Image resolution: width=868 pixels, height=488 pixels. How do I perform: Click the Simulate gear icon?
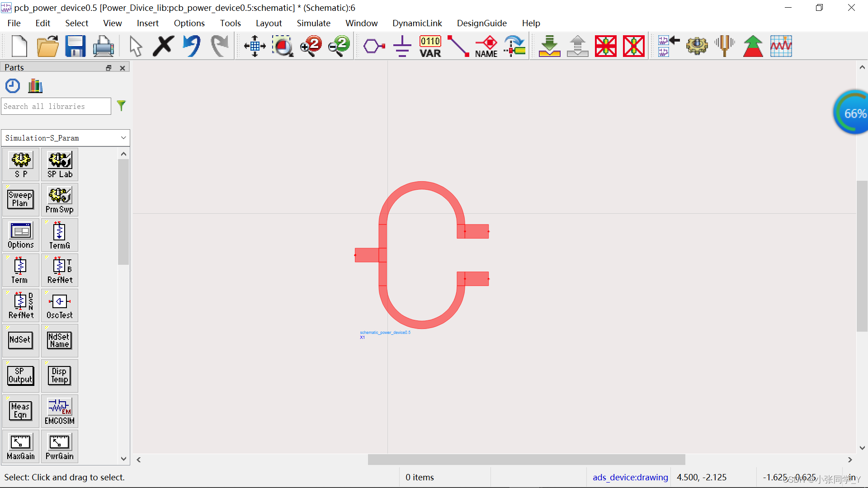coord(697,46)
